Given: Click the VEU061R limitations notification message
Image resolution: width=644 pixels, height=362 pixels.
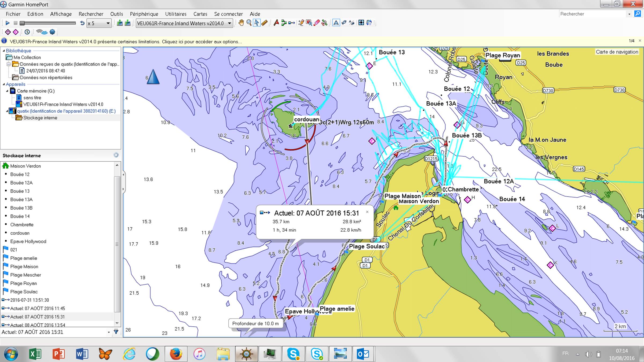Looking at the screenshot, I should (x=126, y=42).
